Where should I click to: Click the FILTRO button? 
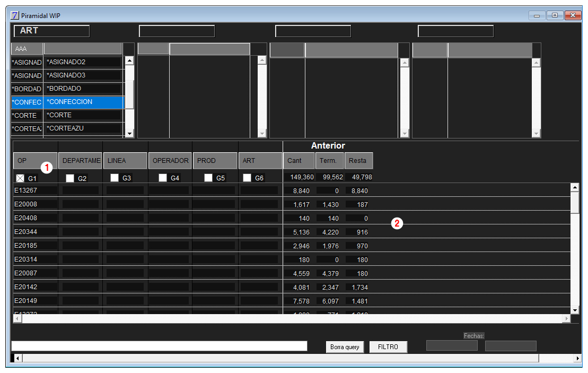388,347
